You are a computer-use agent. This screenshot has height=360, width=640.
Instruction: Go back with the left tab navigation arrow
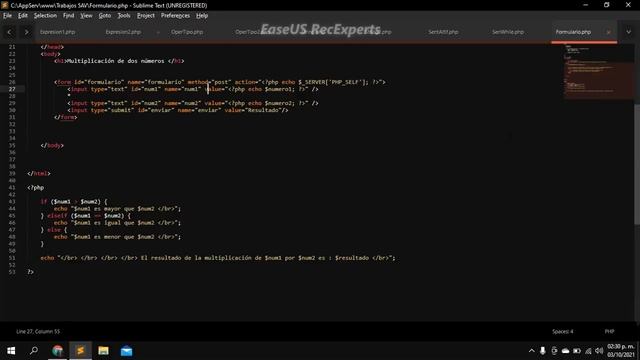tap(9, 32)
